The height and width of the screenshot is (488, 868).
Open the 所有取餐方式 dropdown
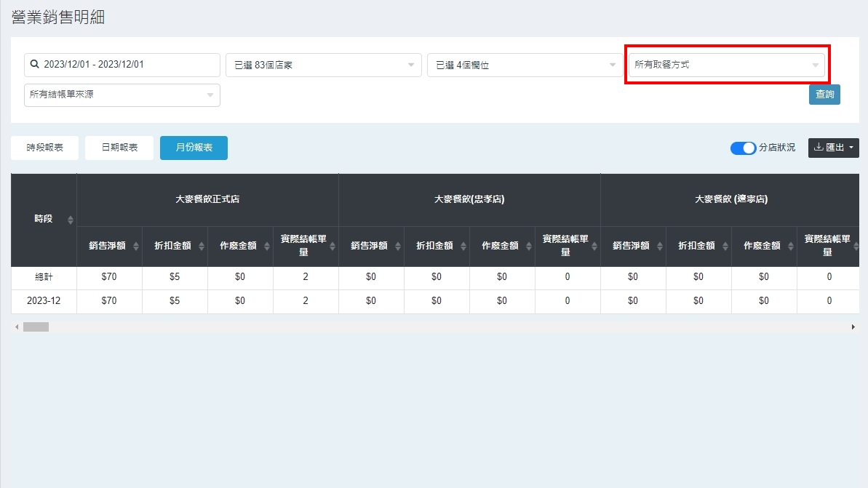point(726,65)
